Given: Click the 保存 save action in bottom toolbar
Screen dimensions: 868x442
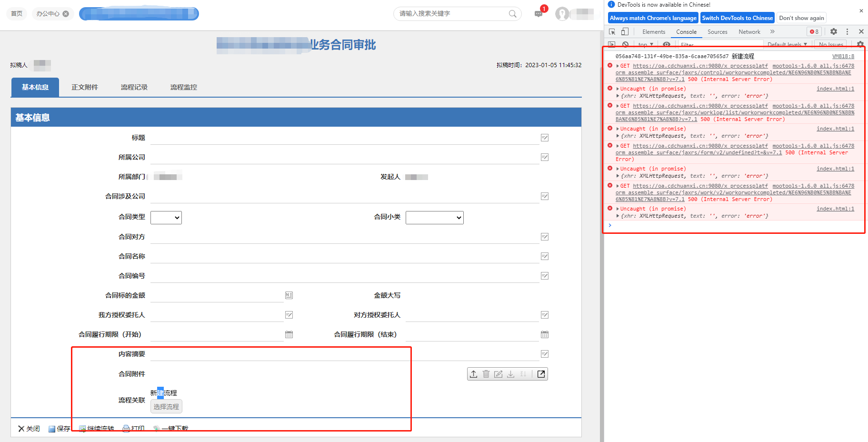Looking at the screenshot, I should [60, 429].
